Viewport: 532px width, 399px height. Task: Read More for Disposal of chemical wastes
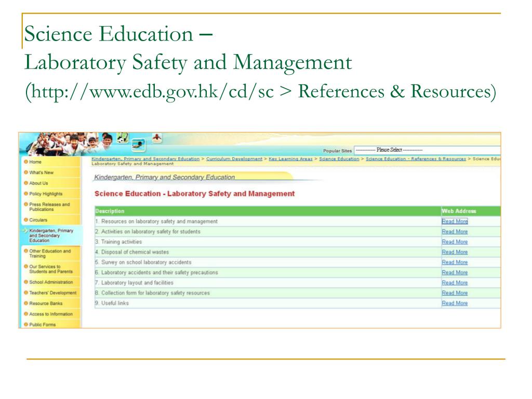pos(455,252)
